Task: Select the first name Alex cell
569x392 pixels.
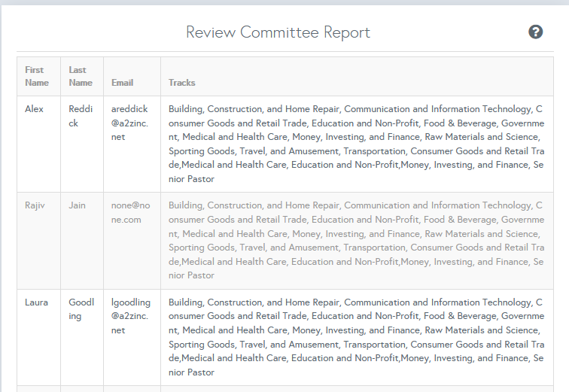Action: tap(34, 109)
